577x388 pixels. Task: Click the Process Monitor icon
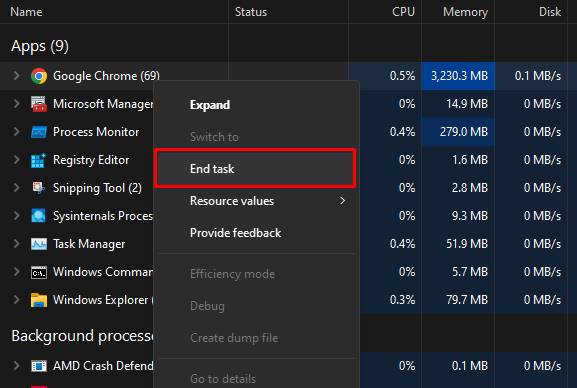click(39, 132)
